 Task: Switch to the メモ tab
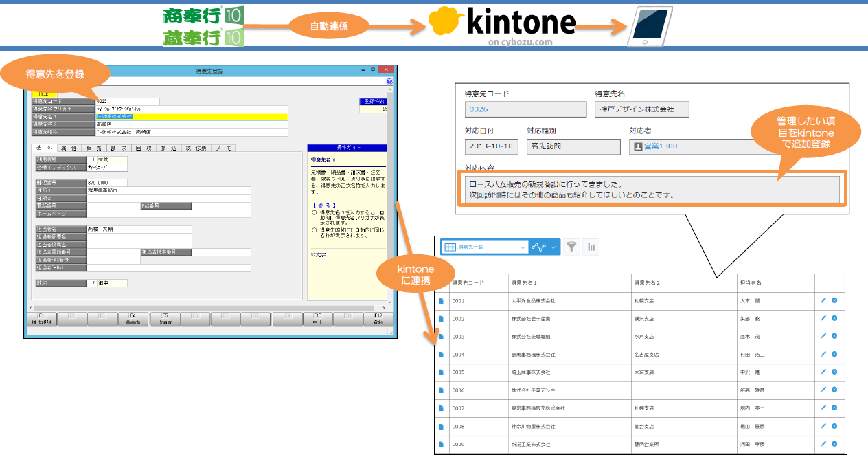pos(224,148)
